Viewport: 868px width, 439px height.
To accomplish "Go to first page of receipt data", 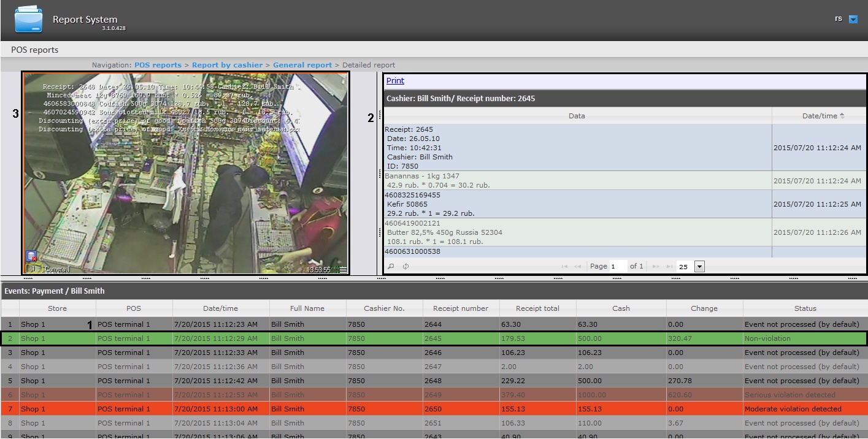I will [x=564, y=267].
